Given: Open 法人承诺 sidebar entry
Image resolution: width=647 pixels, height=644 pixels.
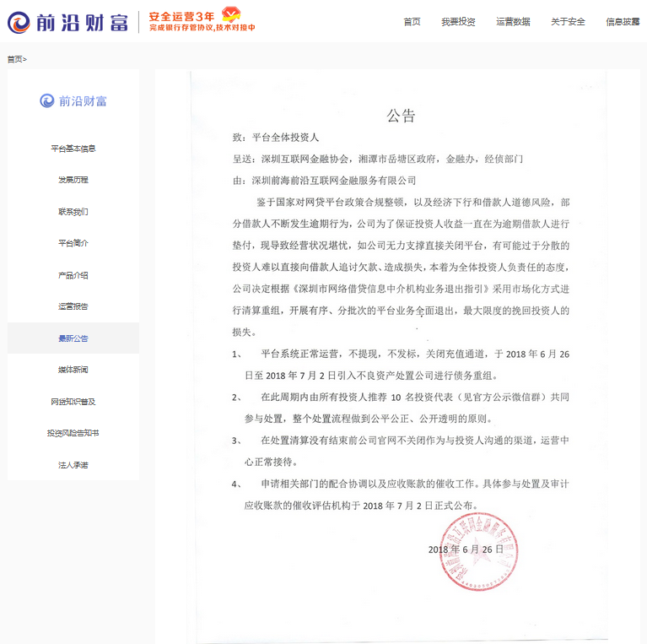Looking at the screenshot, I should tap(73, 465).
